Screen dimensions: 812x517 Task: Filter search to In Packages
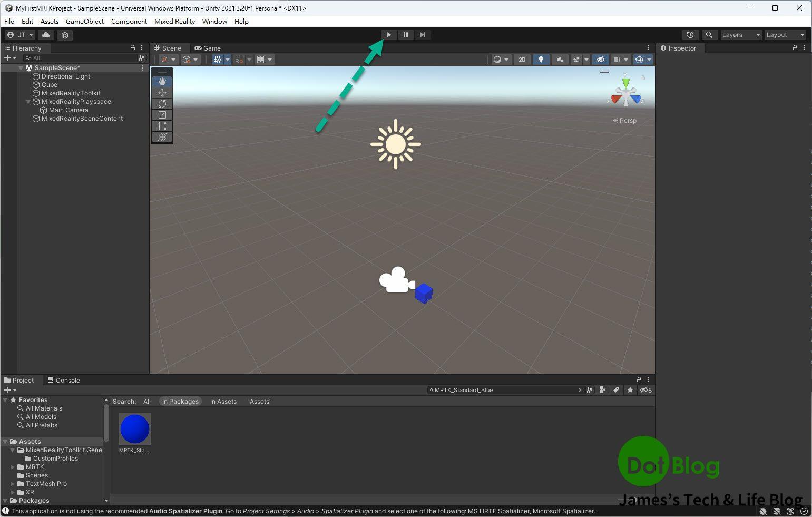coord(180,402)
